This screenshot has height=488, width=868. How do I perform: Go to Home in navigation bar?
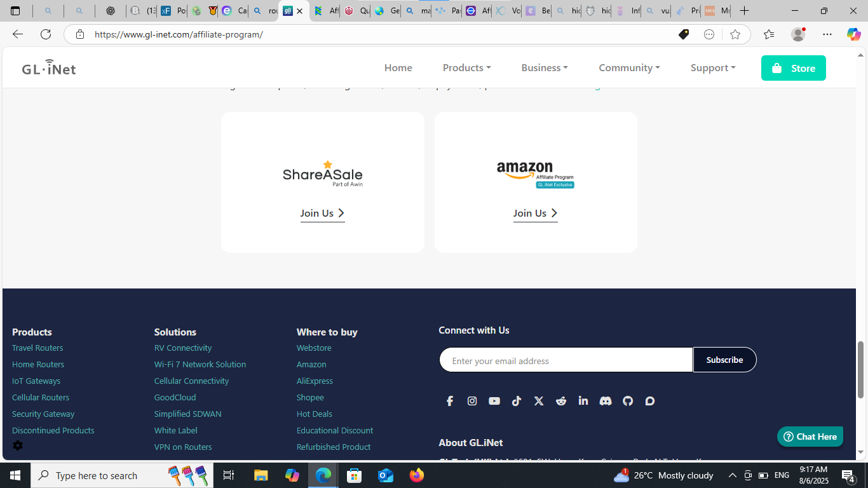398,67
